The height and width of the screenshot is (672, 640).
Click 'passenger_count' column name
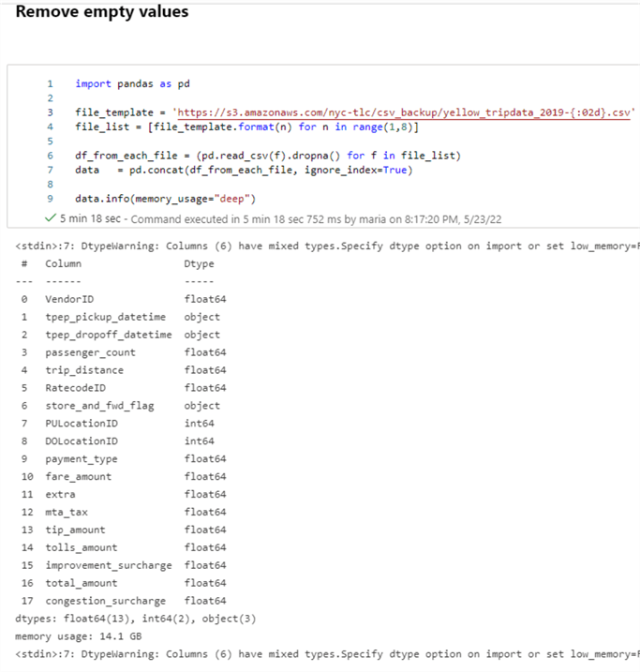(90, 352)
